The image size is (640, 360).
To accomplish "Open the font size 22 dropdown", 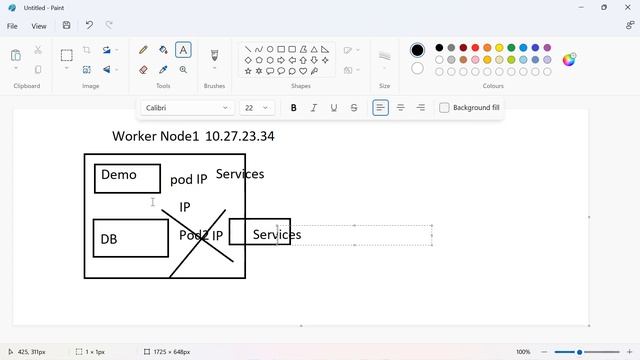I will 257,108.
